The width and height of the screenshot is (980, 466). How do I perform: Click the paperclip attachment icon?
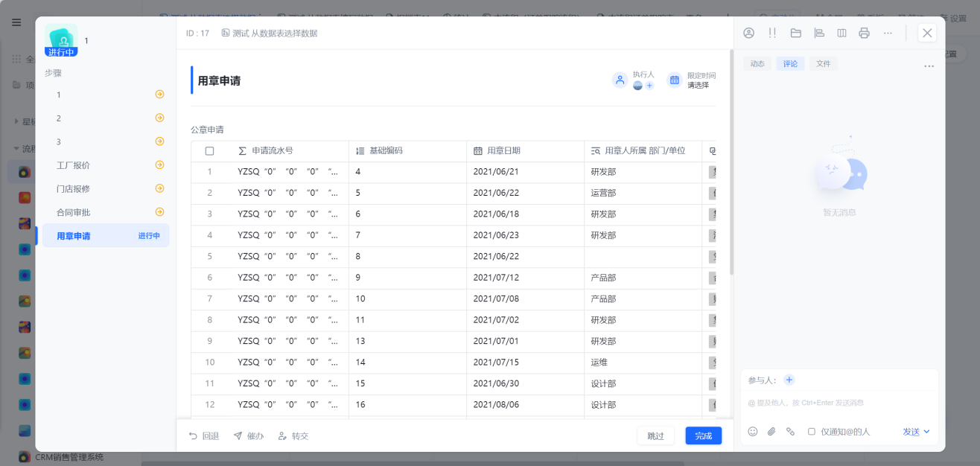click(771, 432)
